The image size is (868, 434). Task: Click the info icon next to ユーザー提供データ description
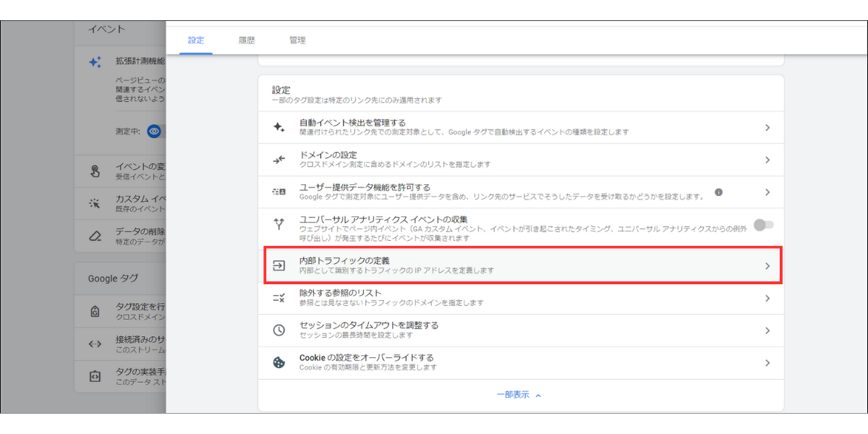718,192
